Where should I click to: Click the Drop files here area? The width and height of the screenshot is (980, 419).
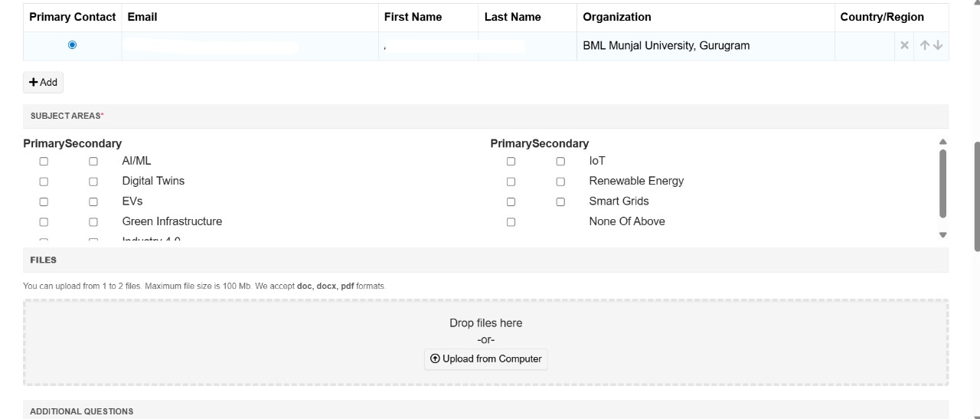pos(485,323)
